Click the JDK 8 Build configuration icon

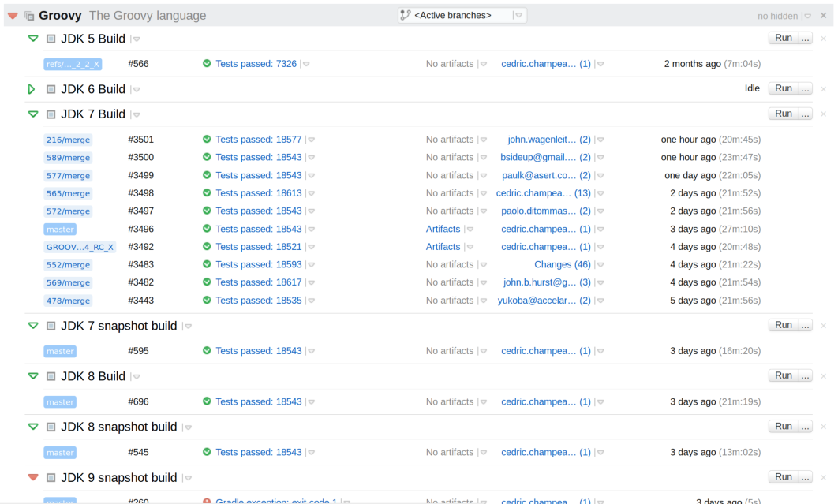(x=51, y=376)
